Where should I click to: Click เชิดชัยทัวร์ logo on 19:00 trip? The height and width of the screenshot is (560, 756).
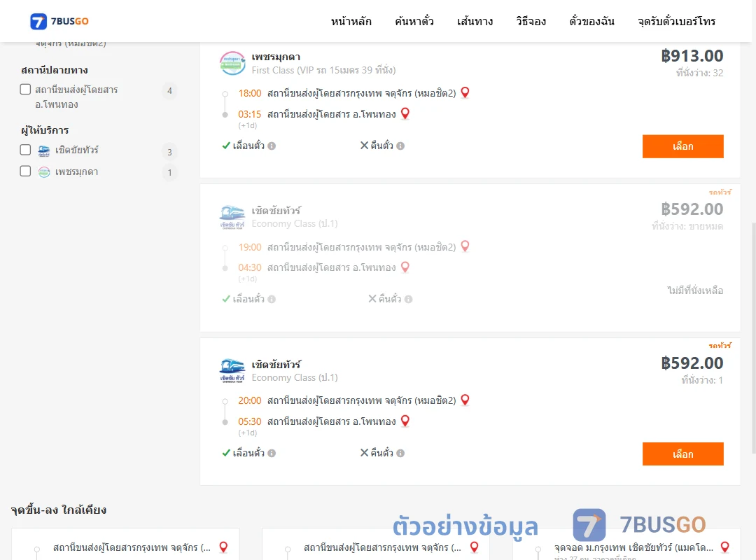[232, 217]
